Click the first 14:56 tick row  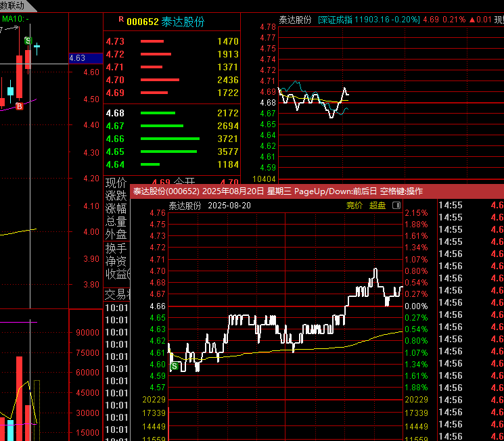[472, 254]
